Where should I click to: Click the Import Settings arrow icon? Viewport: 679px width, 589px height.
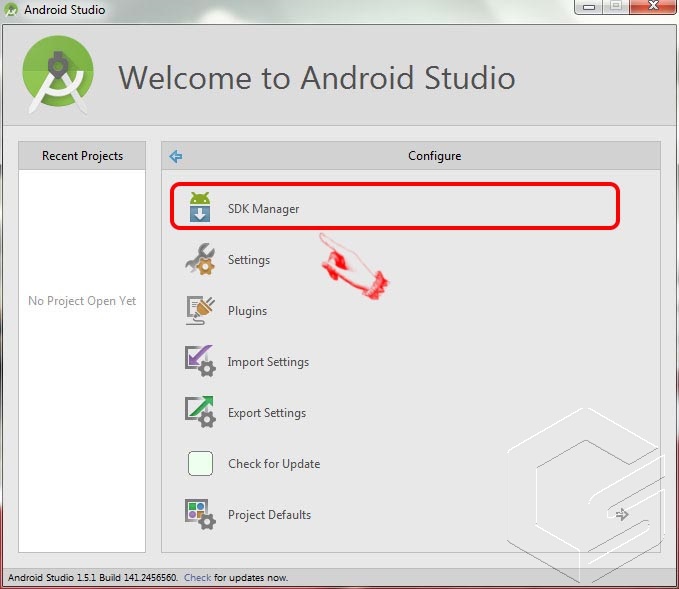(x=200, y=361)
